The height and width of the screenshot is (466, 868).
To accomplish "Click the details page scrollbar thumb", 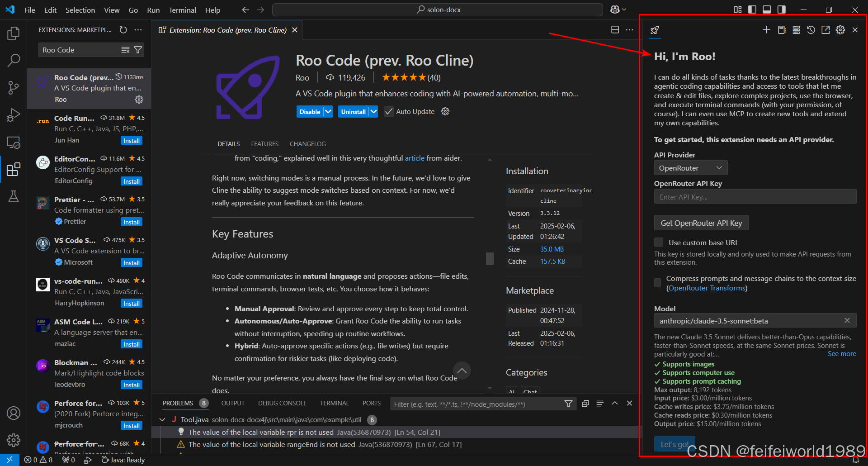I will (x=490, y=258).
